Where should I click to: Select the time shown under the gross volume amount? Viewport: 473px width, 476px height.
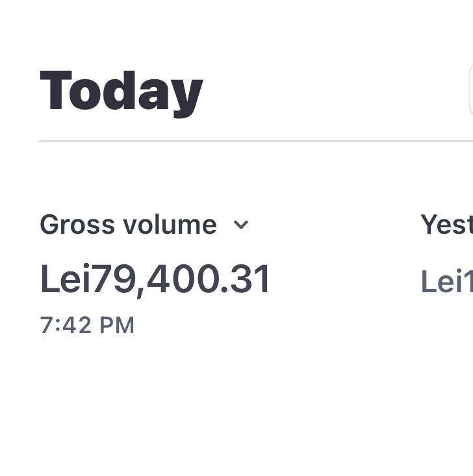pos(87,325)
